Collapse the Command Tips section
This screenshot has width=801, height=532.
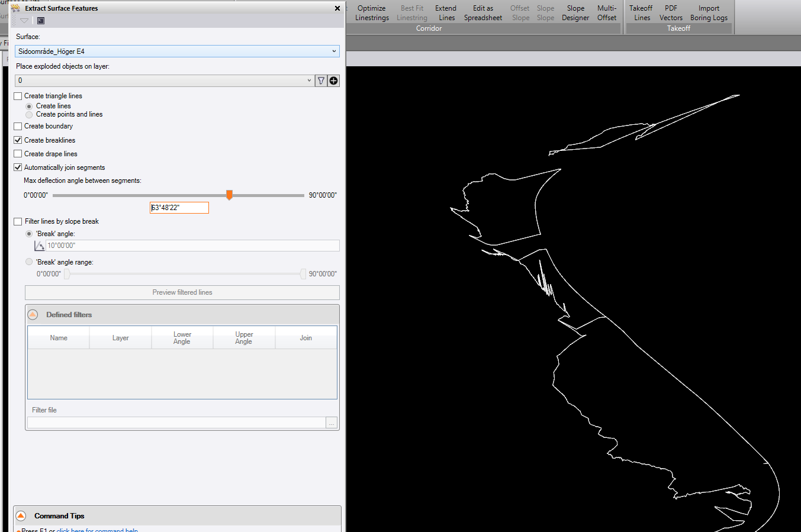21,516
